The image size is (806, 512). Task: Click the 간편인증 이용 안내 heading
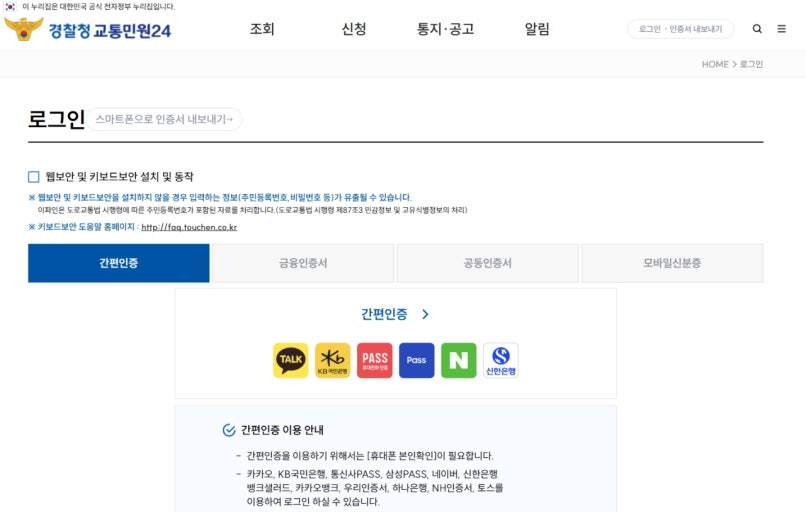282,430
